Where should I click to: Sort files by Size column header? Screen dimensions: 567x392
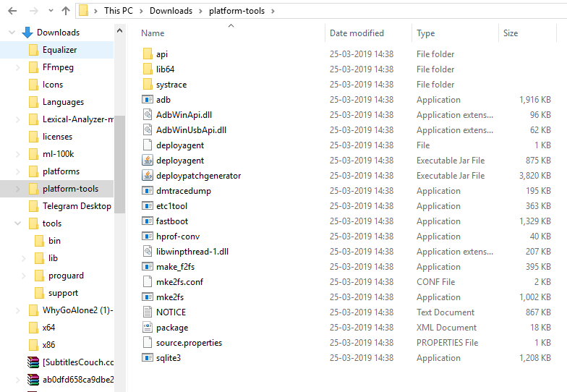point(511,33)
